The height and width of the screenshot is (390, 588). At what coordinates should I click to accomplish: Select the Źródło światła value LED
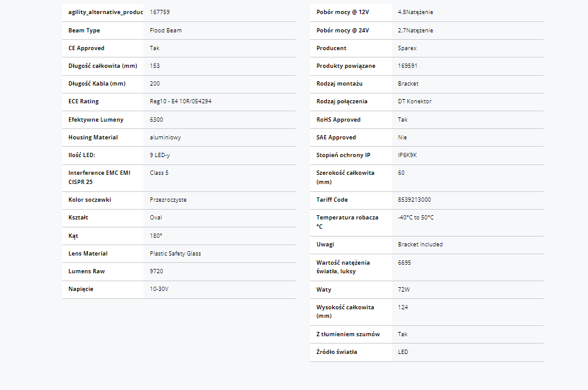[403, 352]
